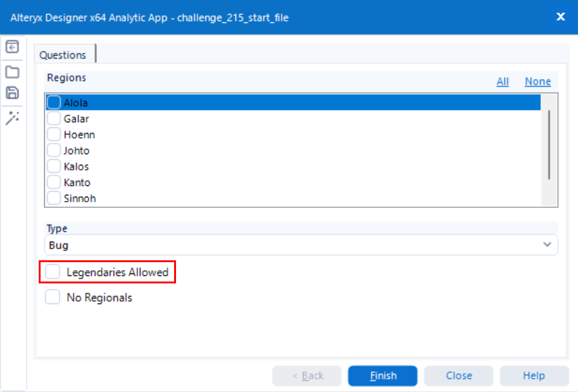Screen dimensions: 578x392
Task: Click the magic wand icon in sidebar
Action: [12, 118]
